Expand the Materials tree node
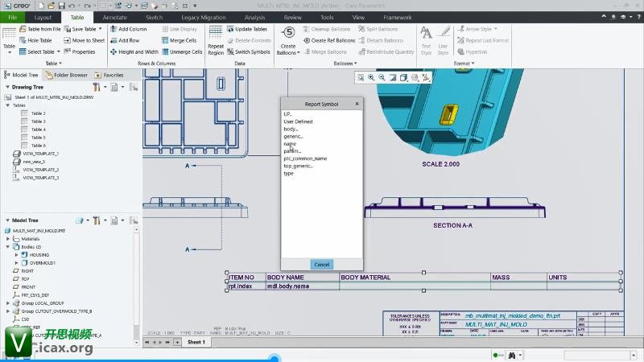Screen dimensions: 644x362 (x=8, y=238)
